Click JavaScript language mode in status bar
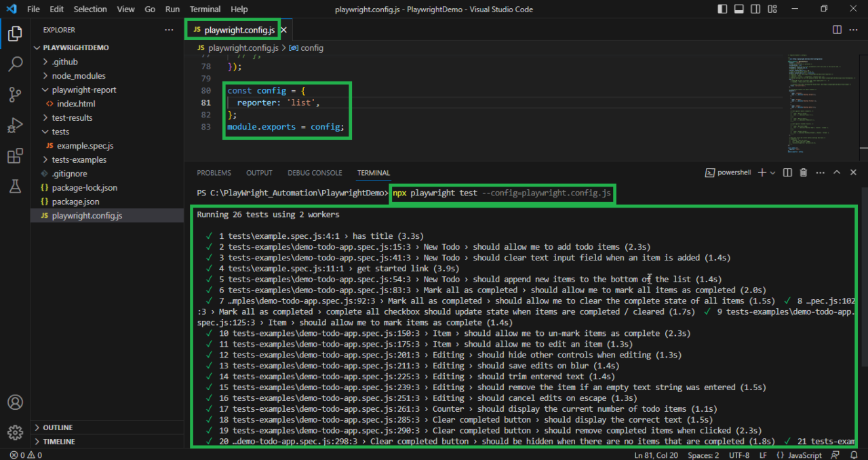Screen dimensions: 868x460 [x=804, y=455]
